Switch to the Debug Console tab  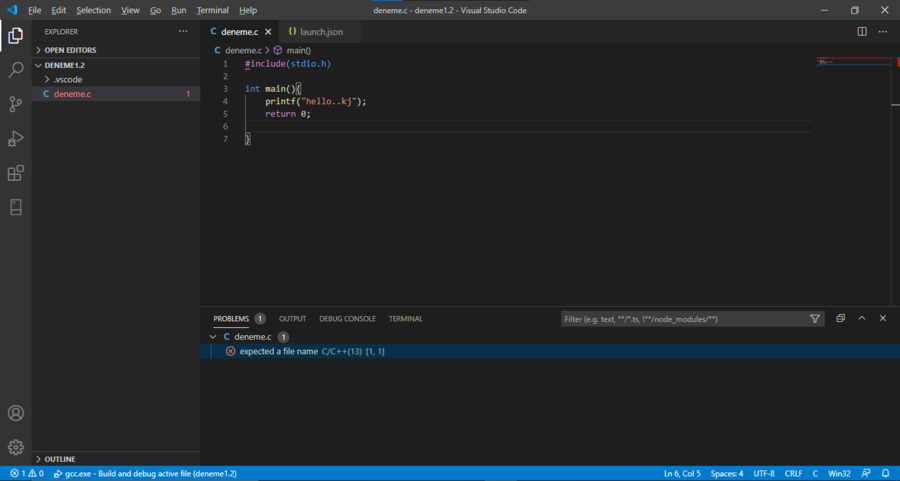[x=347, y=319]
